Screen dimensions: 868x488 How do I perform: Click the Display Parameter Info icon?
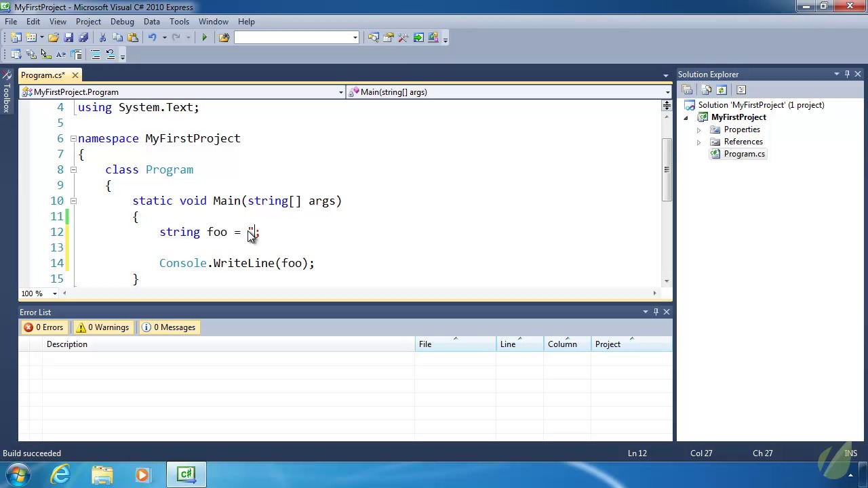[x=31, y=54]
